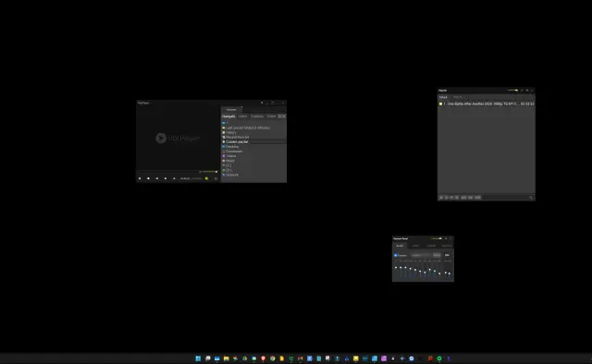Click the first icon in Playlist bottom toolbar

441,198
